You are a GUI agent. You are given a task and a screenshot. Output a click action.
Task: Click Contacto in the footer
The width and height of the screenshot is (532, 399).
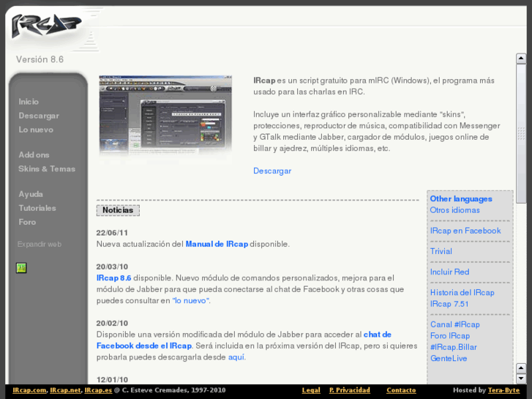coord(401,390)
